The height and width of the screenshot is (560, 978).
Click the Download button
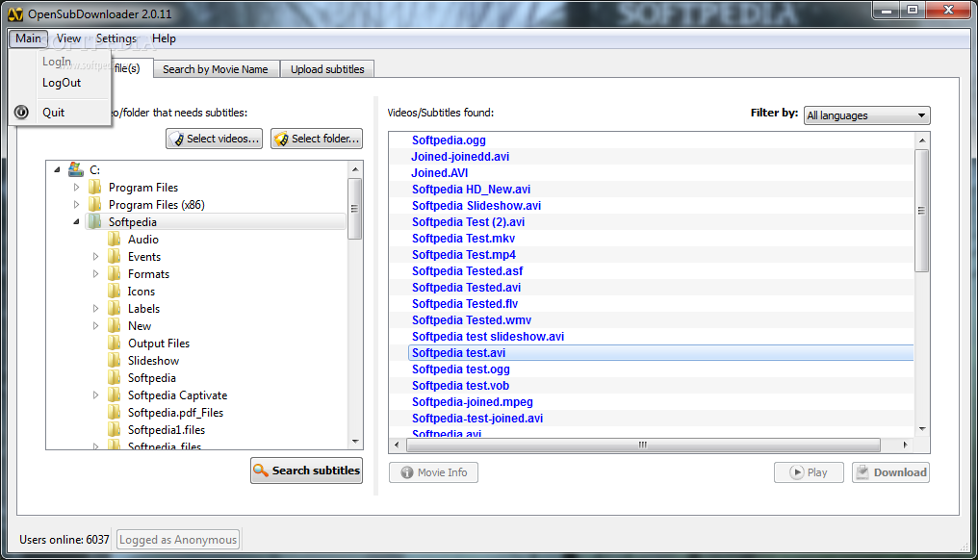(890, 472)
